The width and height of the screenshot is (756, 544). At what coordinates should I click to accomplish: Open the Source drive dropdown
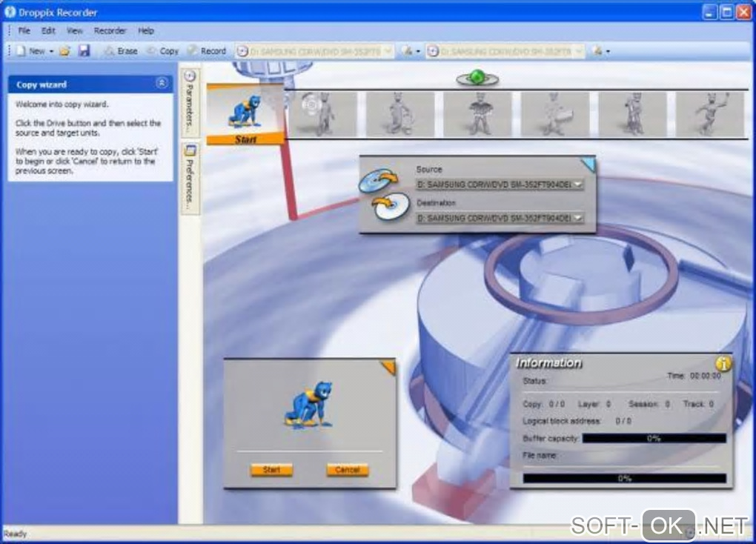500,185
